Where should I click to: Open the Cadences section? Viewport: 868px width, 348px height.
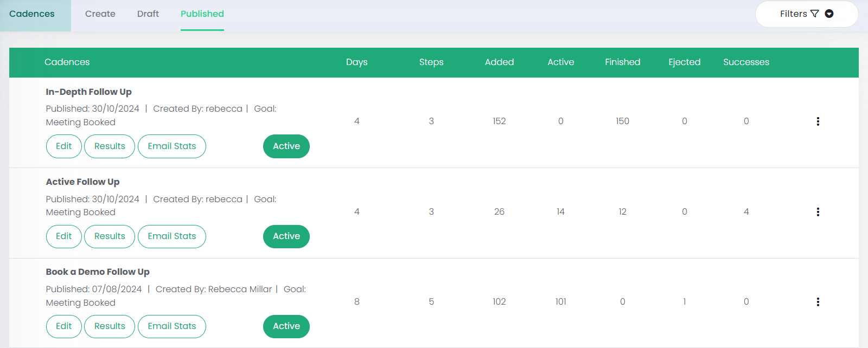tap(32, 14)
